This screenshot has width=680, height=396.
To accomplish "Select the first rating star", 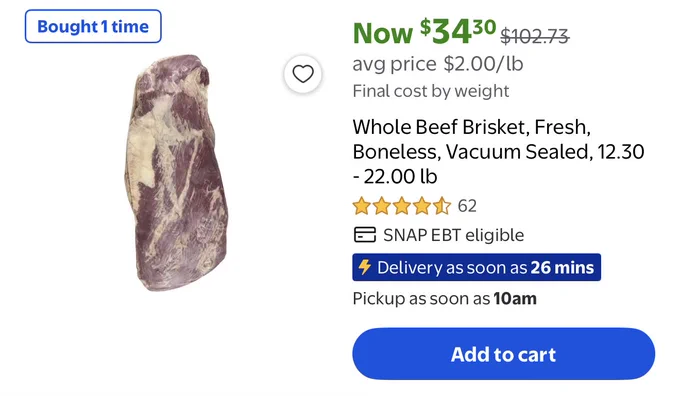I will pos(361,206).
